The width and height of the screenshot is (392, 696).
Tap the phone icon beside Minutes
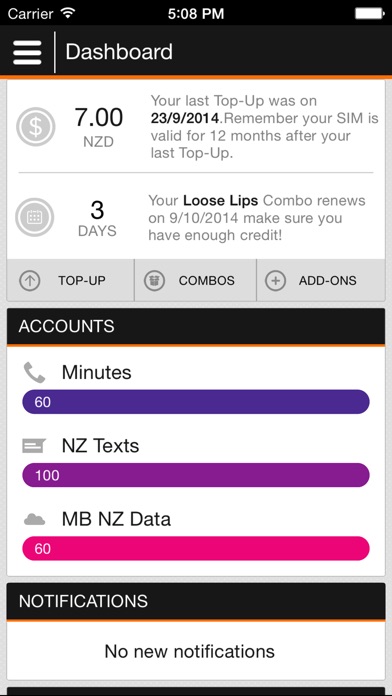tap(34, 372)
